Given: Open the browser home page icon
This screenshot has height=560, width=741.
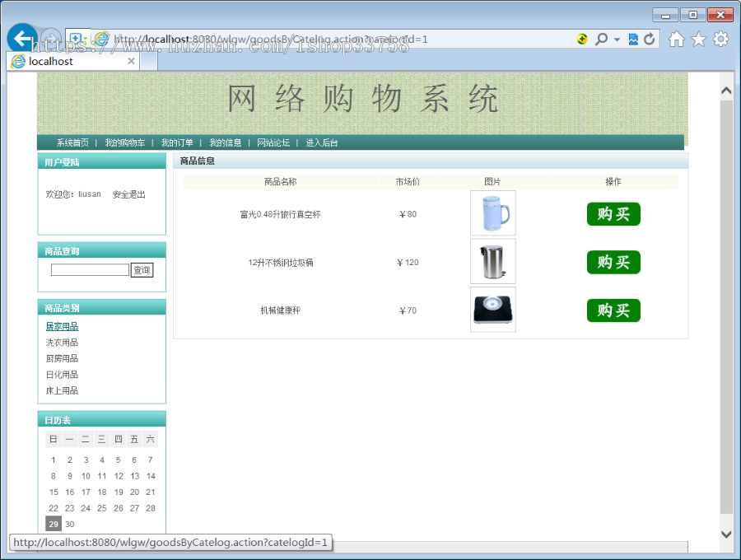Looking at the screenshot, I should [675, 39].
